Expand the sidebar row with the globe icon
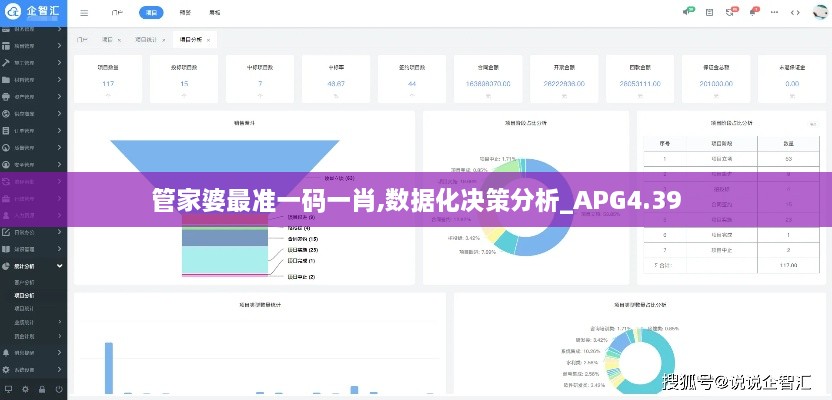 (59, 114)
